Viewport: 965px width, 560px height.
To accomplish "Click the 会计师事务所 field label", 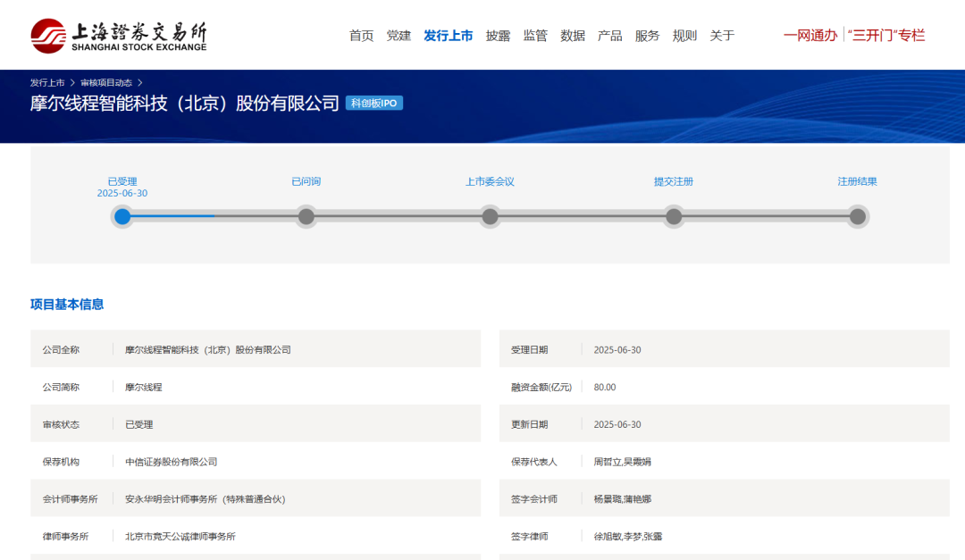I will click(x=71, y=499).
